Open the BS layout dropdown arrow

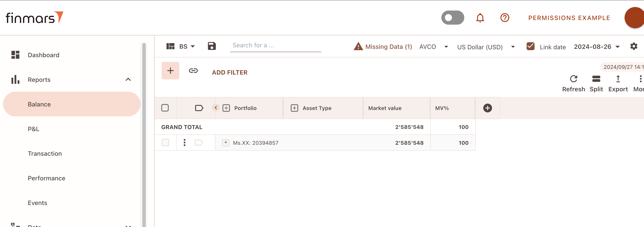(193, 46)
